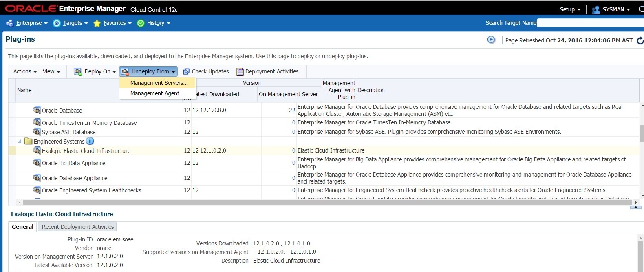
Task: Click Exalogic Elastic Cloud Infrastructure icon
Action: click(37, 150)
